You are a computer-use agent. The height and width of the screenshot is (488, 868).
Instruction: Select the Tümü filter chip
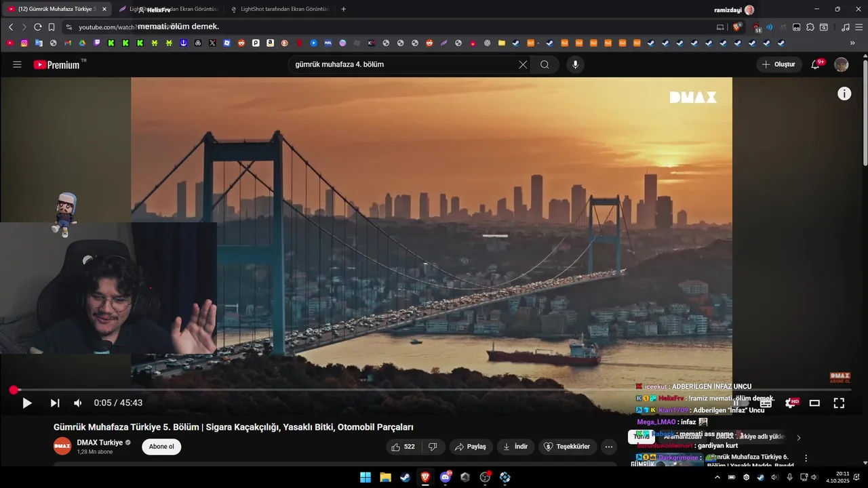tap(641, 437)
